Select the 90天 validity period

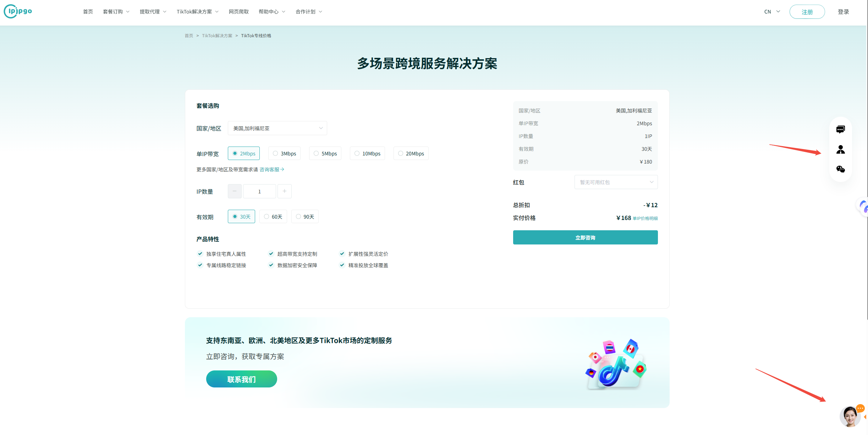tap(305, 217)
